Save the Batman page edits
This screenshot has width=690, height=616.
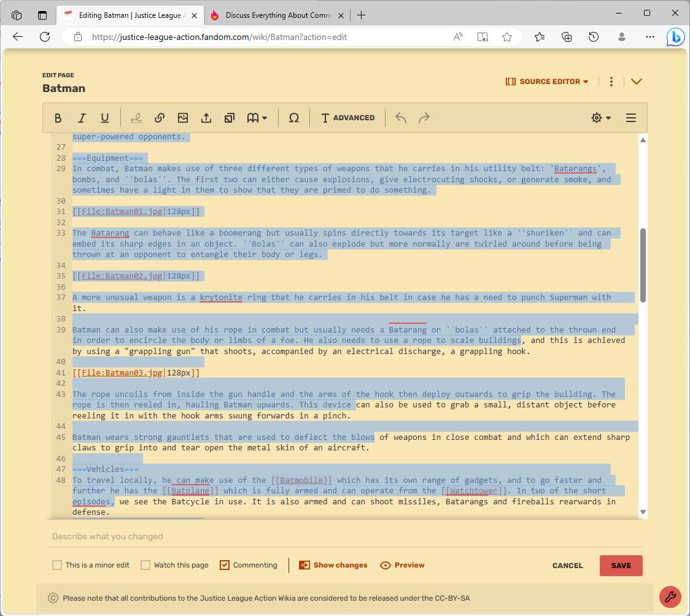pyautogui.click(x=621, y=566)
